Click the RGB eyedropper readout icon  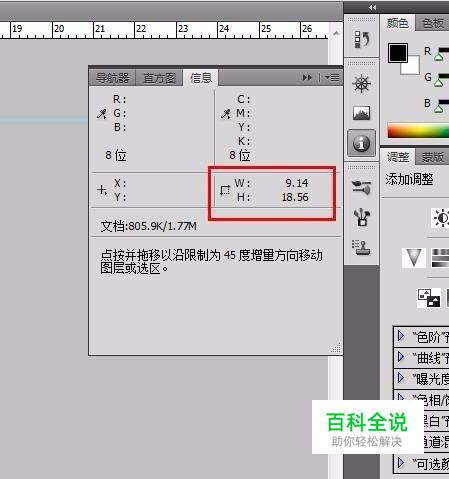point(102,114)
